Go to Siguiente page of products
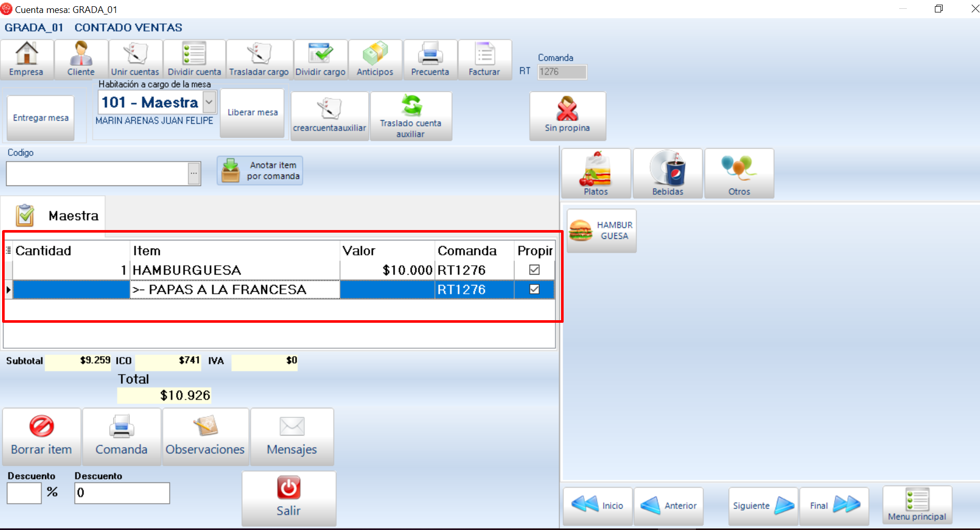Image resolution: width=980 pixels, height=530 pixels. tap(762, 505)
